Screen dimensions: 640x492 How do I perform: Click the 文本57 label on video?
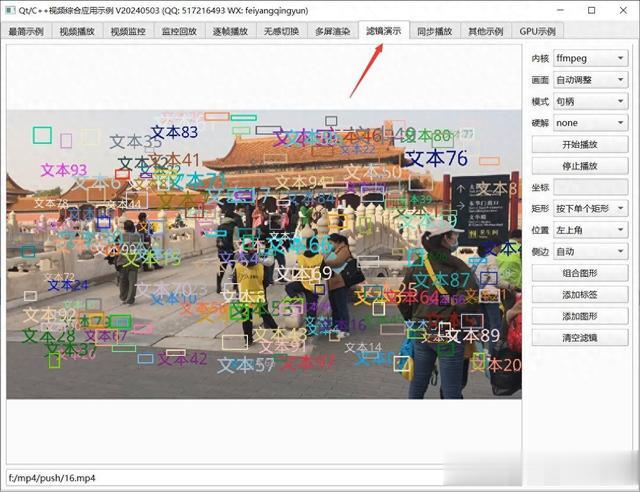pos(246,365)
